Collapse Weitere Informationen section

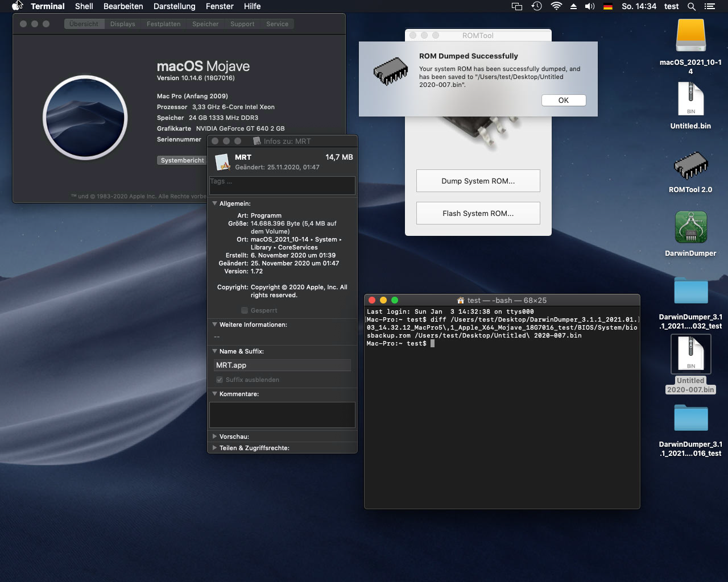point(214,325)
